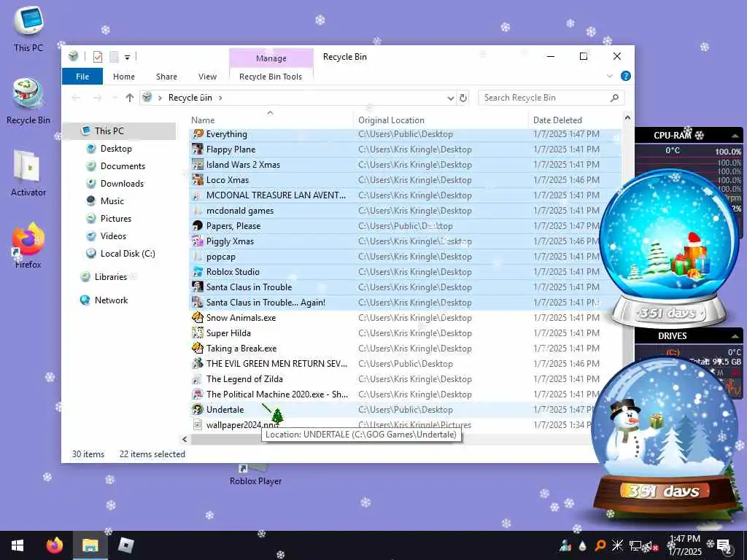Sort by Date Deleted column header
This screenshot has width=747, height=560.
coord(575,120)
